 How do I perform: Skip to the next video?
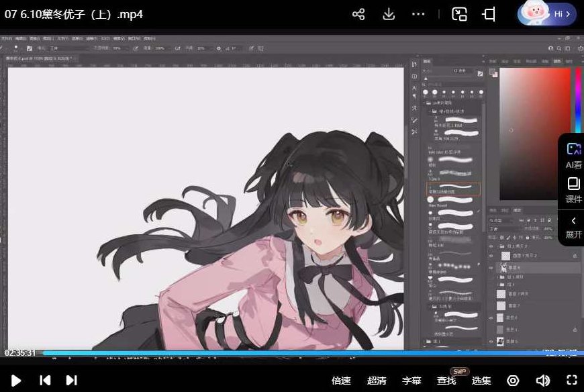71,381
